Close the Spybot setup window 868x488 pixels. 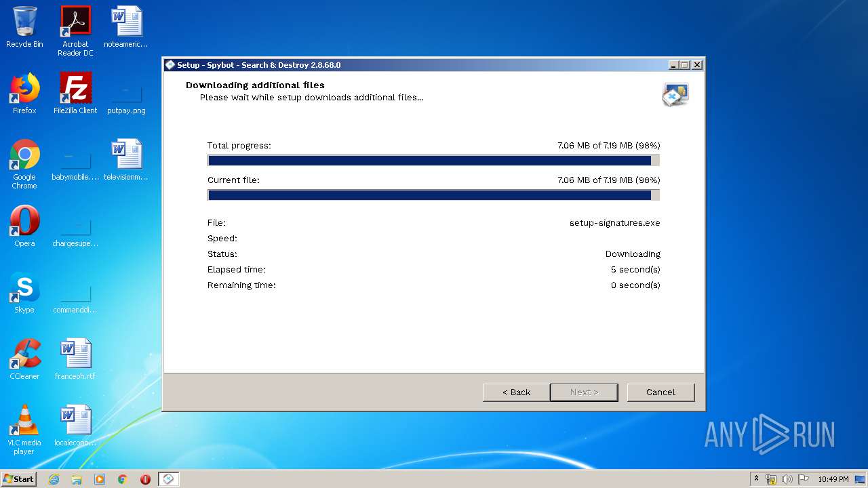pyautogui.click(x=697, y=65)
